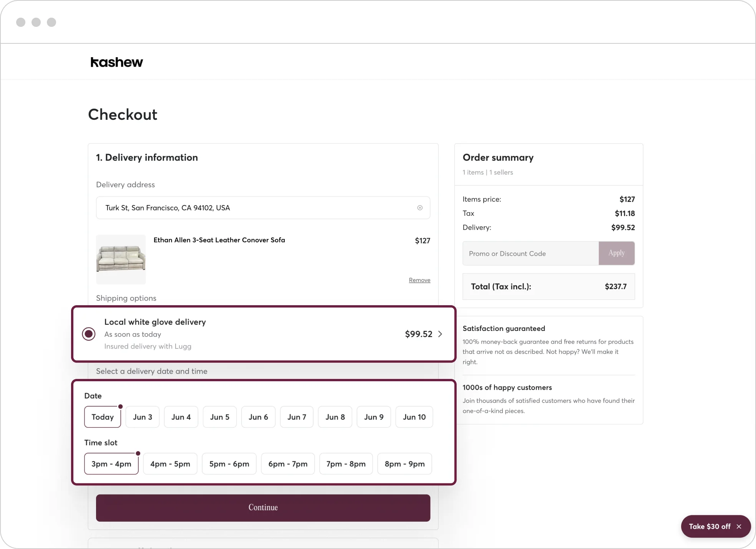The width and height of the screenshot is (756, 549).
Task: Click the Promo or Discount Code field
Action: tap(531, 253)
